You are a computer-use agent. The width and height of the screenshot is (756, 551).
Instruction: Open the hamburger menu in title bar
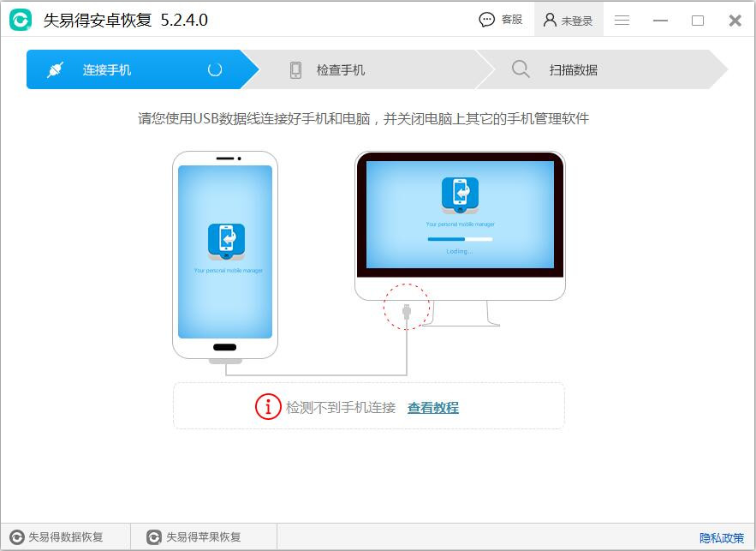622,20
